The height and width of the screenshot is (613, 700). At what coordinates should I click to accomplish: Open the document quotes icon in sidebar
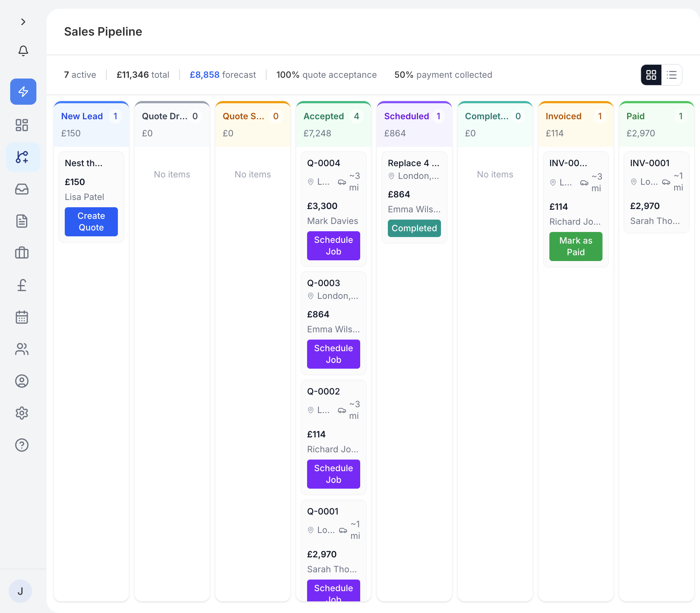pyautogui.click(x=22, y=221)
